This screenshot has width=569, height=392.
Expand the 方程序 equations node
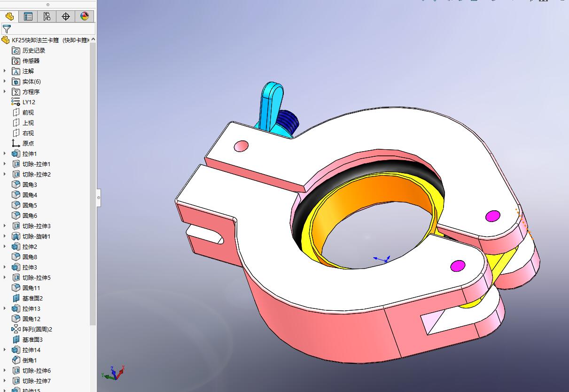click(5, 92)
